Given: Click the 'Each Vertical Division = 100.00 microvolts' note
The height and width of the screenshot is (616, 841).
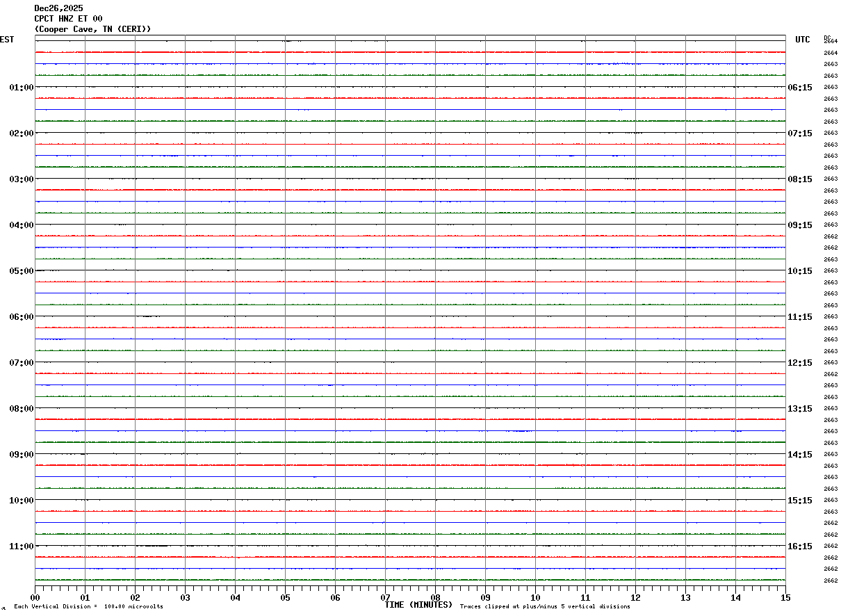Looking at the screenshot, I should pos(88,607).
